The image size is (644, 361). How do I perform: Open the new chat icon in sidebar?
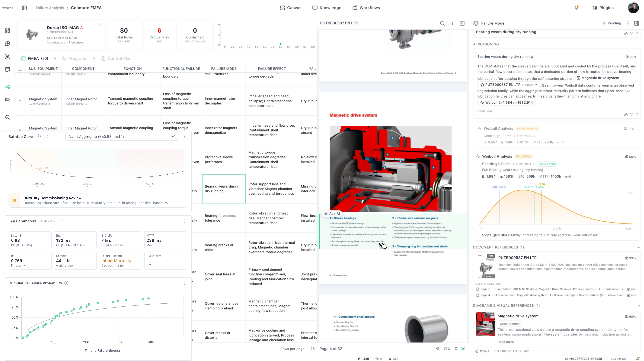(7, 44)
